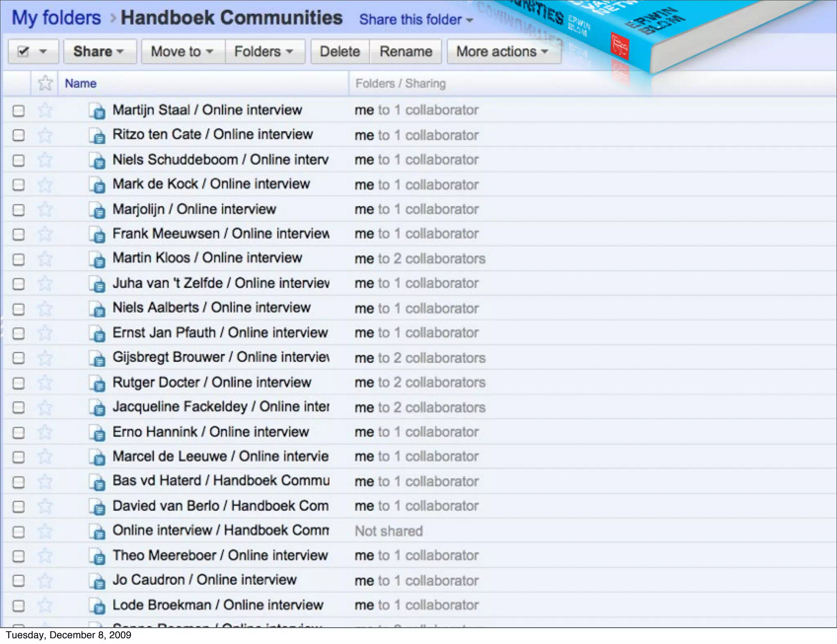Open document icon for Bas vd Haterd
837x644 pixels.
pyautogui.click(x=97, y=482)
